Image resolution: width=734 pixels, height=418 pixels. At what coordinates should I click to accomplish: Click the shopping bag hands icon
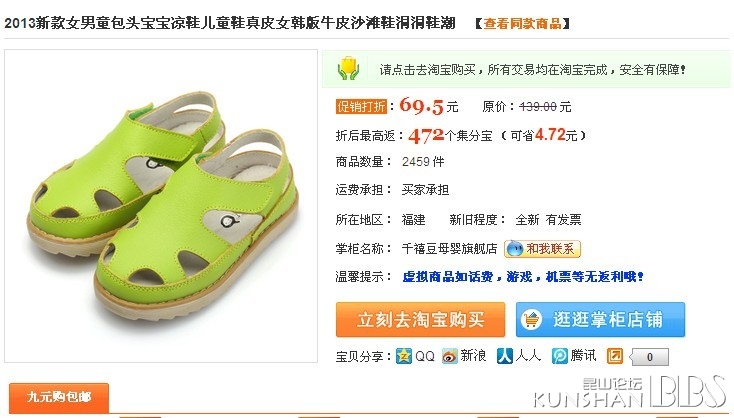pos(348,69)
